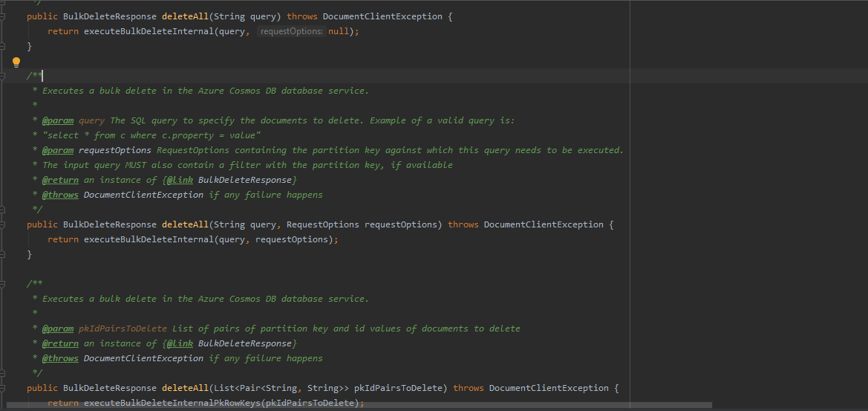Click 'public' keyword of the List<Pair> deleteAll method
This screenshot has height=411, width=868.
pyautogui.click(x=42, y=388)
